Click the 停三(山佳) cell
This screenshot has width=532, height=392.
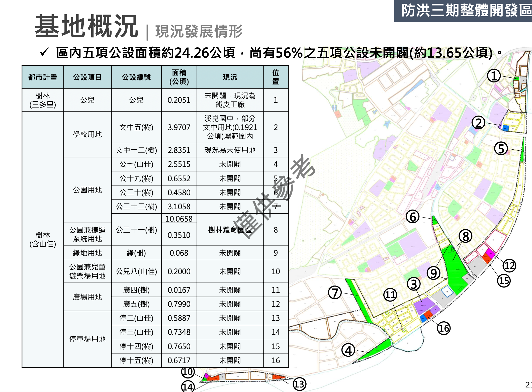click(136, 332)
